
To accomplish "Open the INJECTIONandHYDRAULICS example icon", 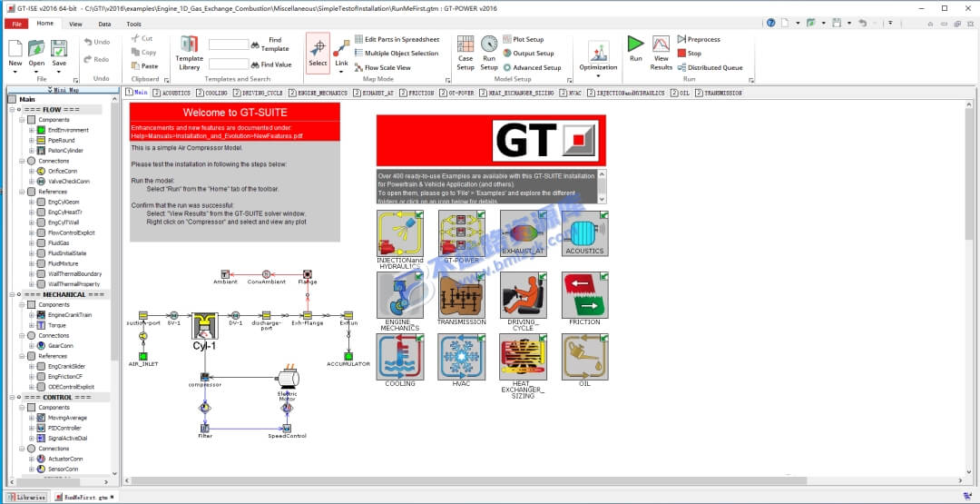I will click(x=400, y=233).
